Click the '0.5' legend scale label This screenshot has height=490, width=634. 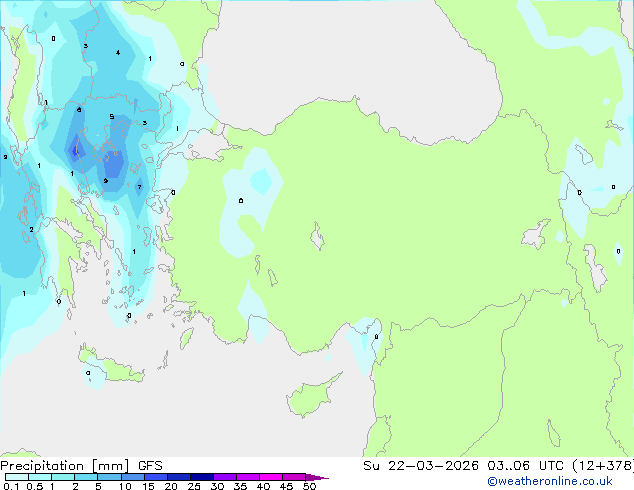[34, 486]
